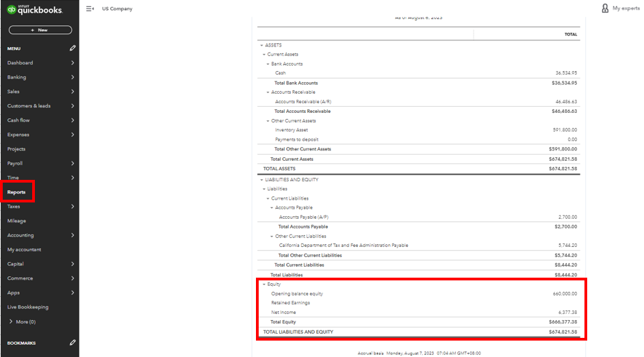Open Accounts Receivable (A/R) amount 46,486.63
Viewport: 644px width, 357px height.
point(566,102)
